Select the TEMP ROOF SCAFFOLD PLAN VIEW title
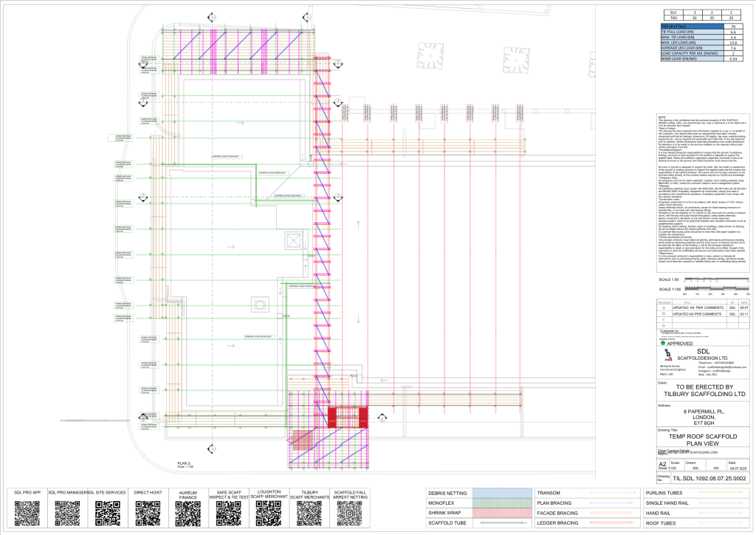Image resolution: width=756 pixels, height=535 pixels. 703,440
